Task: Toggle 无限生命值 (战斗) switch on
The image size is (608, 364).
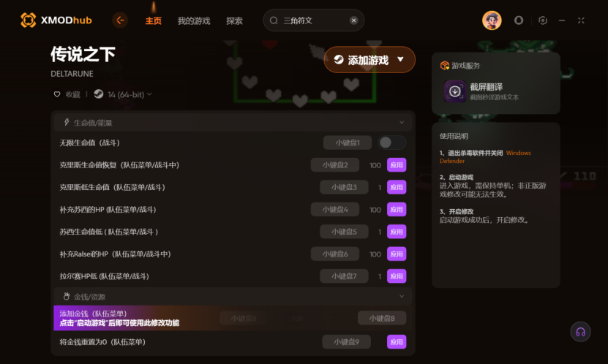Action: pyautogui.click(x=392, y=143)
